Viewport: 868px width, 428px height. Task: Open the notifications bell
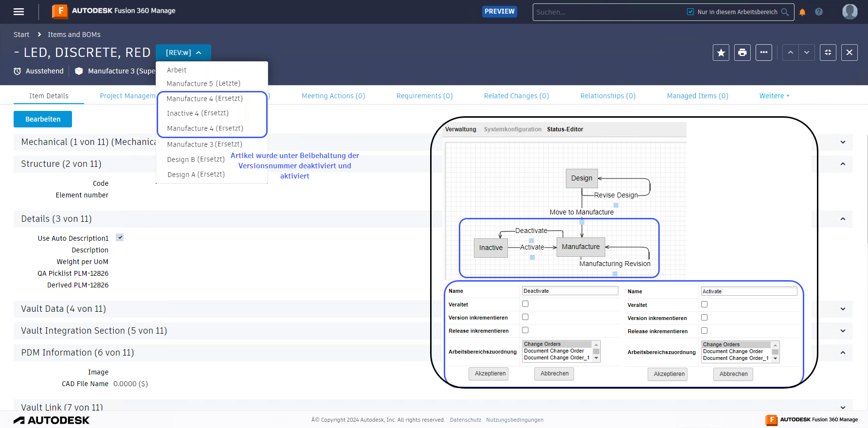(802, 12)
